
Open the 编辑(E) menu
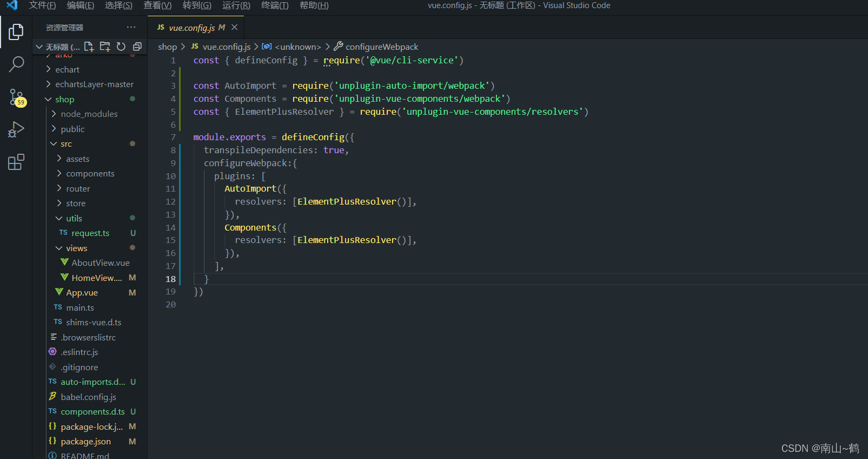[81, 5]
